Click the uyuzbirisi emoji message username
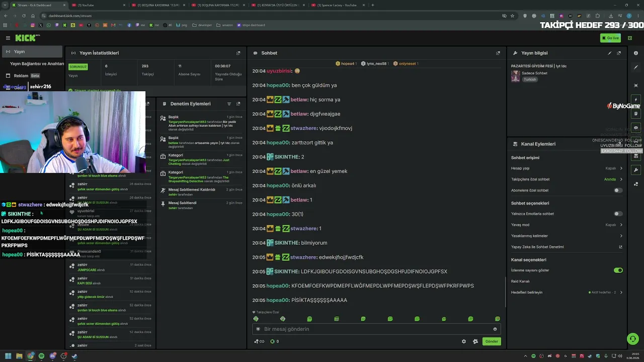644x362 pixels. click(279, 71)
